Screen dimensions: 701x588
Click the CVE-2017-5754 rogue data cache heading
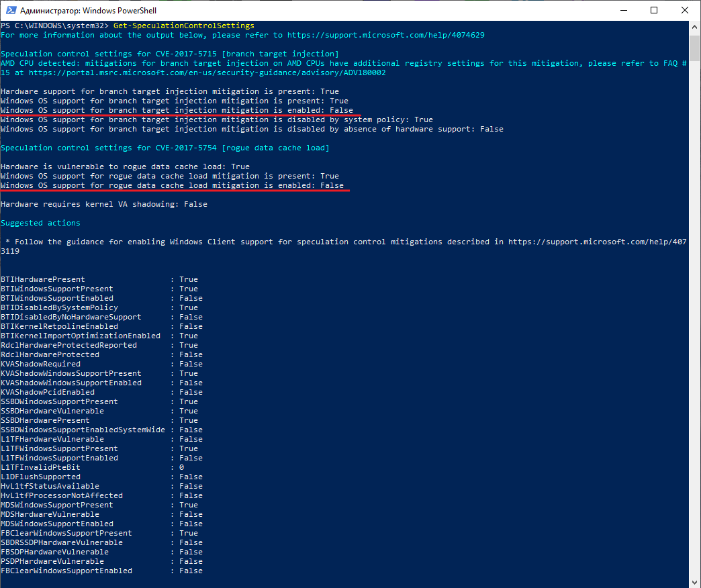coord(165,148)
